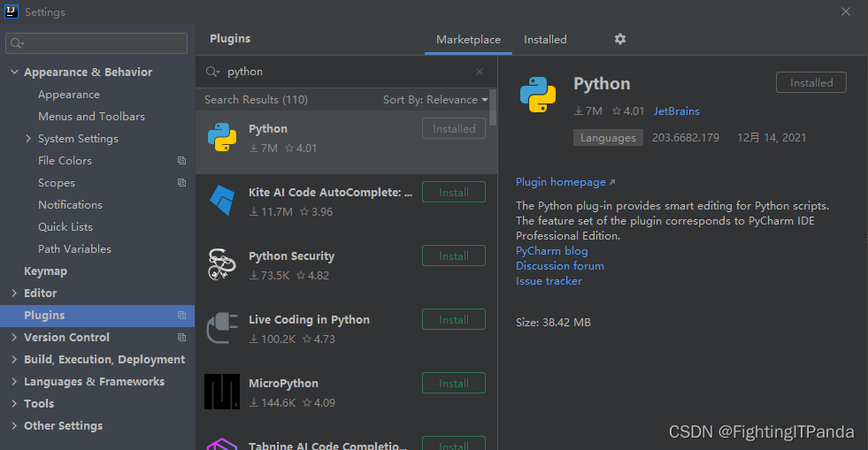The width and height of the screenshot is (868, 450).
Task: Expand the Version Control section
Action: [14, 337]
